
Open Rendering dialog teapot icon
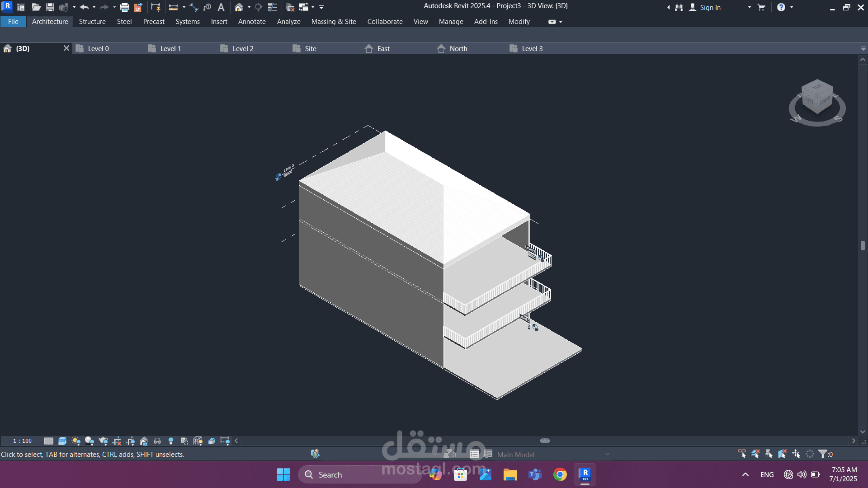pyautogui.click(x=103, y=441)
